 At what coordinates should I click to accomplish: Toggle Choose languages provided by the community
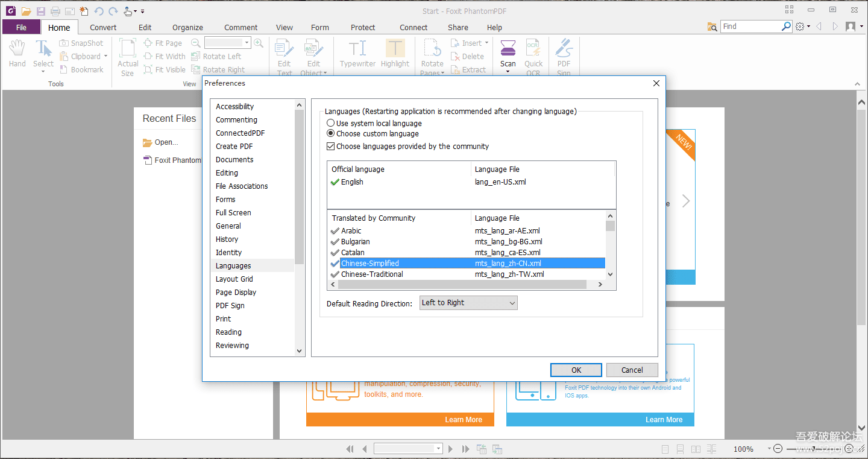click(x=330, y=147)
